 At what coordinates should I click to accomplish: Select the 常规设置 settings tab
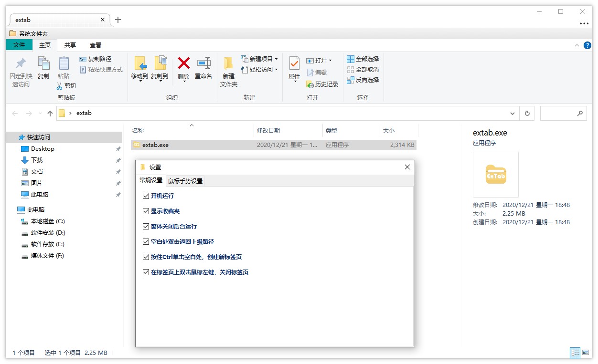point(151,180)
